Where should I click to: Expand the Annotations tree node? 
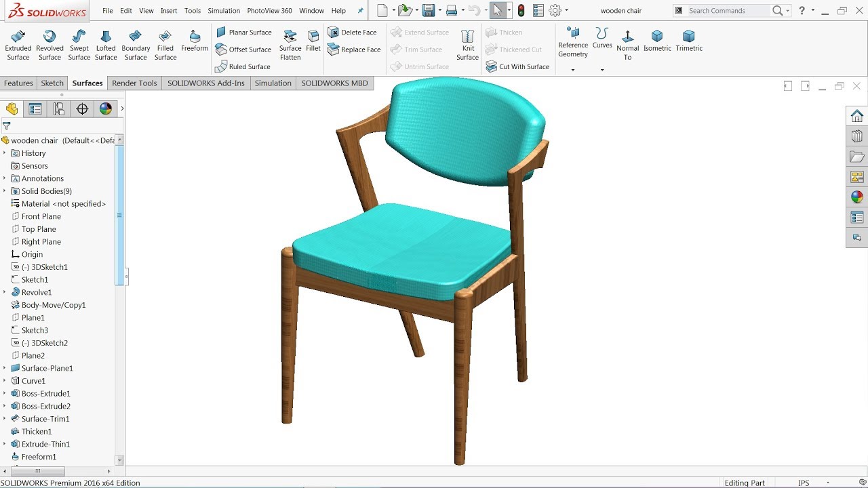click(5, 178)
